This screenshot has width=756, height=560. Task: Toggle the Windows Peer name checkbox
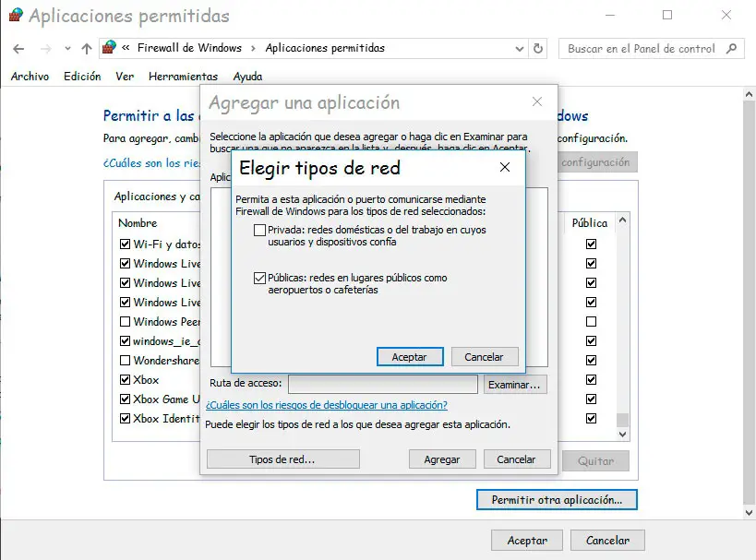click(x=125, y=321)
